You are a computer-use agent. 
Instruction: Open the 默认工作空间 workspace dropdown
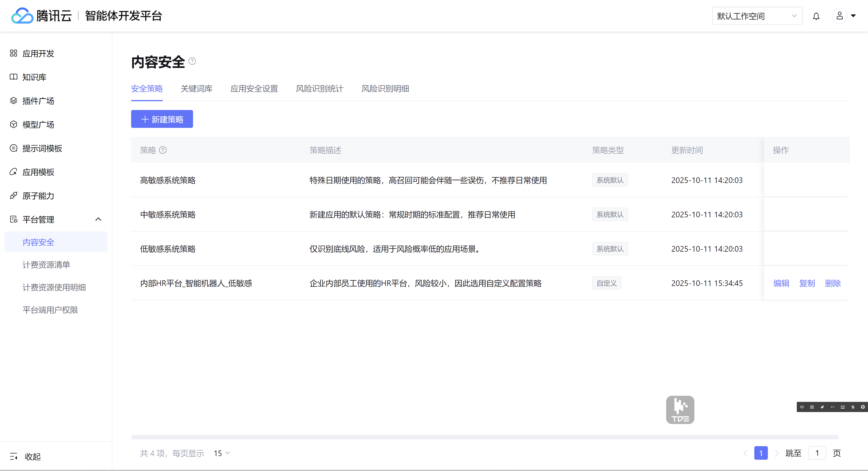click(x=757, y=16)
